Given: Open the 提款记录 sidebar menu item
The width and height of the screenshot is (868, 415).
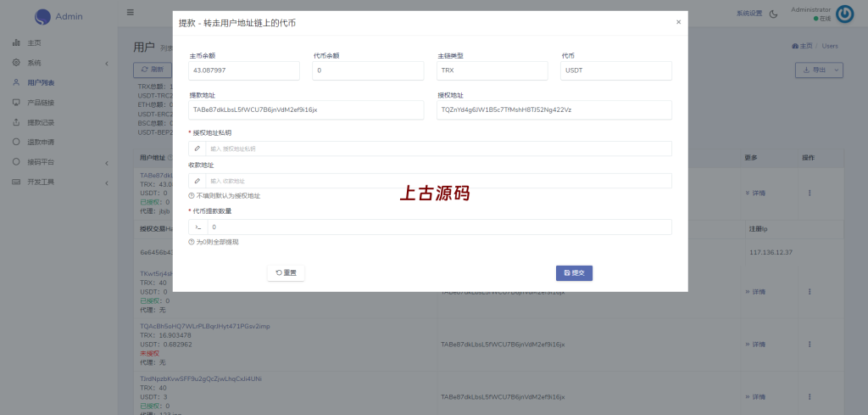Looking at the screenshot, I should pos(41,122).
